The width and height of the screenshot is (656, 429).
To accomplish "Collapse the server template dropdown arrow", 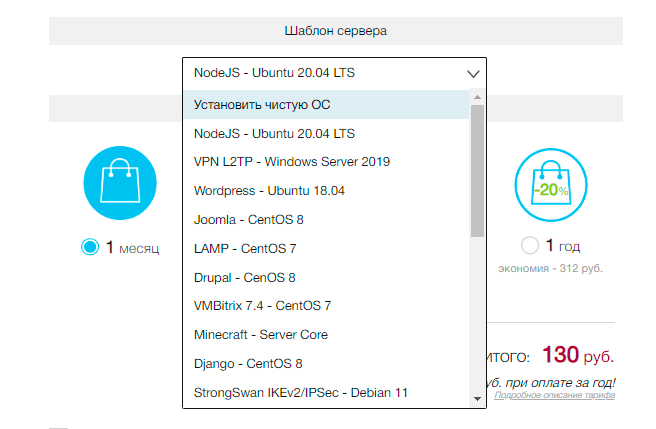I will [473, 74].
